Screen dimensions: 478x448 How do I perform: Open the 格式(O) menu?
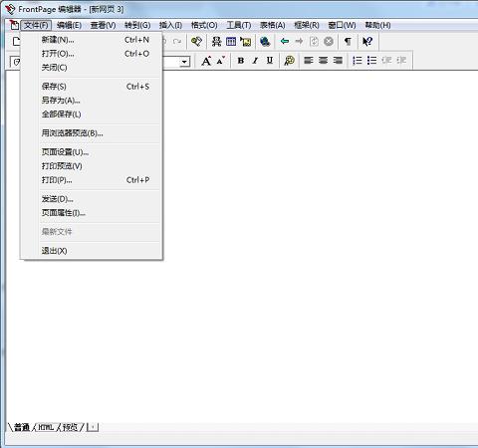(x=204, y=25)
